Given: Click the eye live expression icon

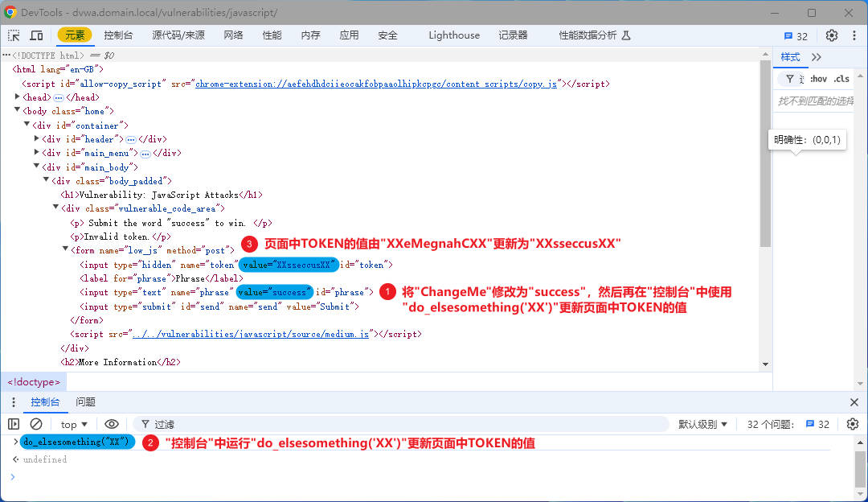Looking at the screenshot, I should coord(111,425).
